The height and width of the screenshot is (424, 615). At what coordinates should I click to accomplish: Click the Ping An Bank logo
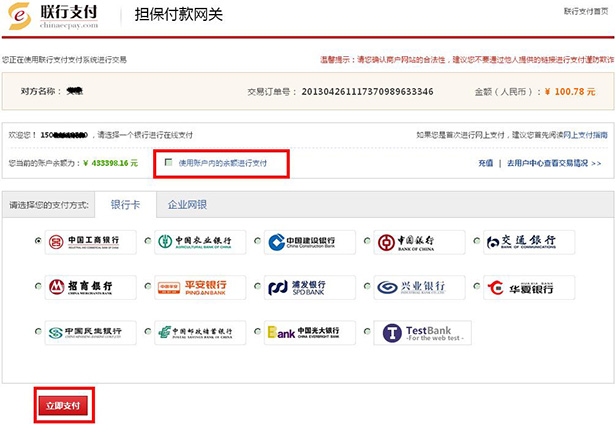(201, 288)
